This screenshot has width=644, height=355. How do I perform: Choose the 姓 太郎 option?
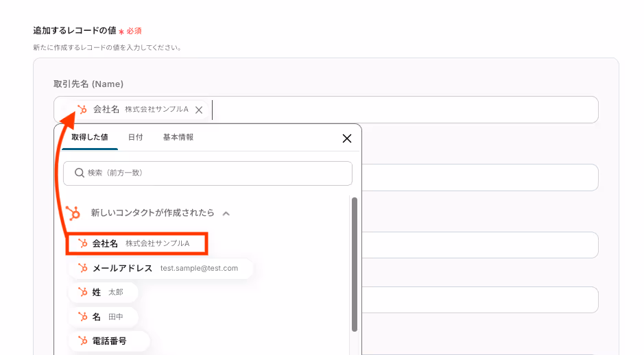click(103, 292)
